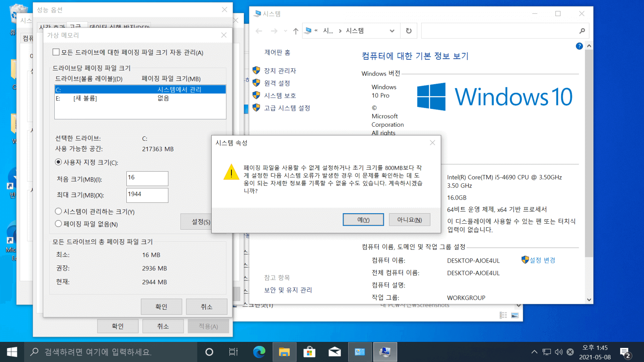
Task: Open Cortana from the taskbar
Action: click(209, 352)
